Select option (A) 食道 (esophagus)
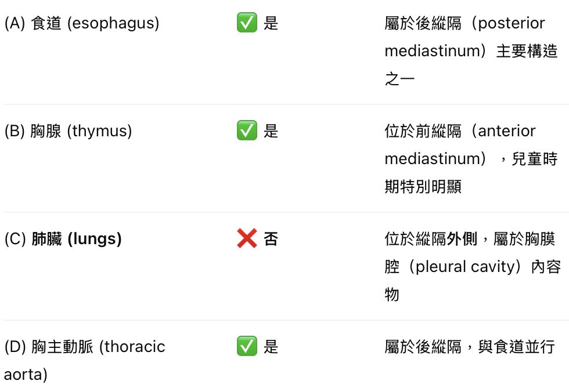Screen dimensions: 569x392 [82, 23]
